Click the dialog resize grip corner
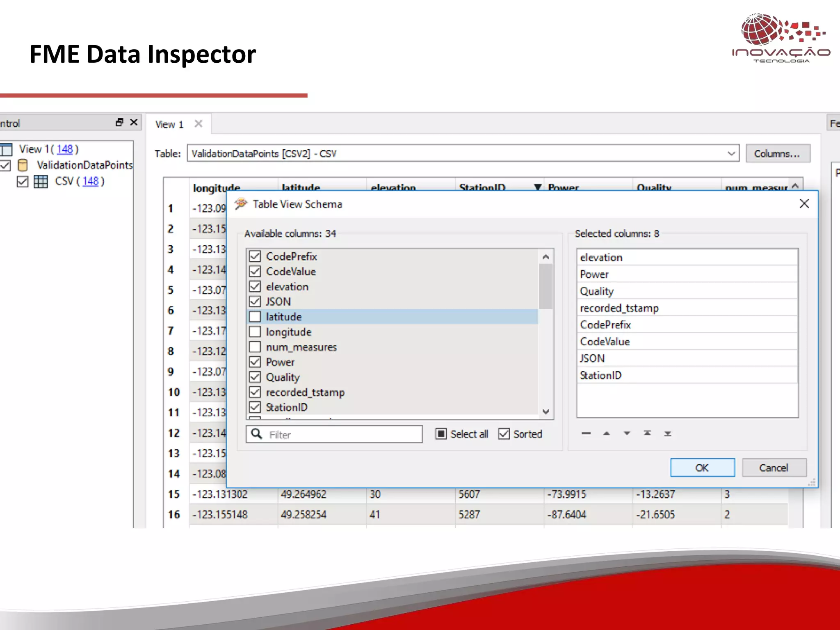 click(812, 482)
